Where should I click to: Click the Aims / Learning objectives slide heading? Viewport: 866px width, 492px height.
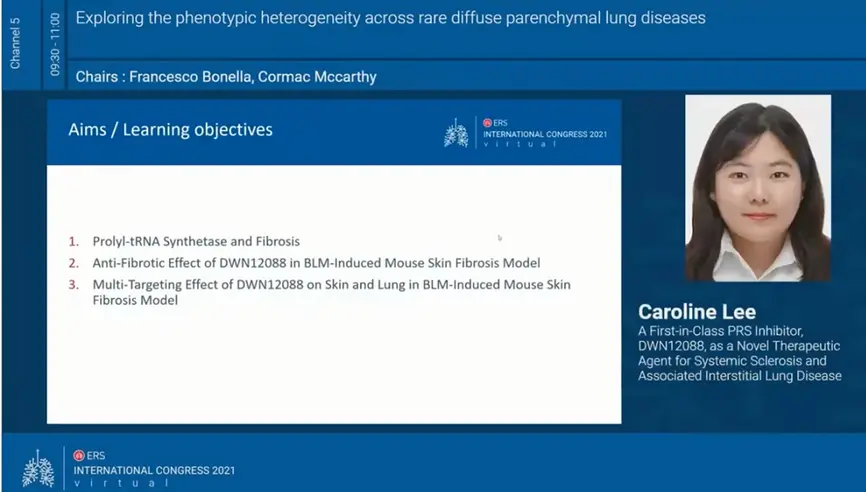pyautogui.click(x=170, y=130)
